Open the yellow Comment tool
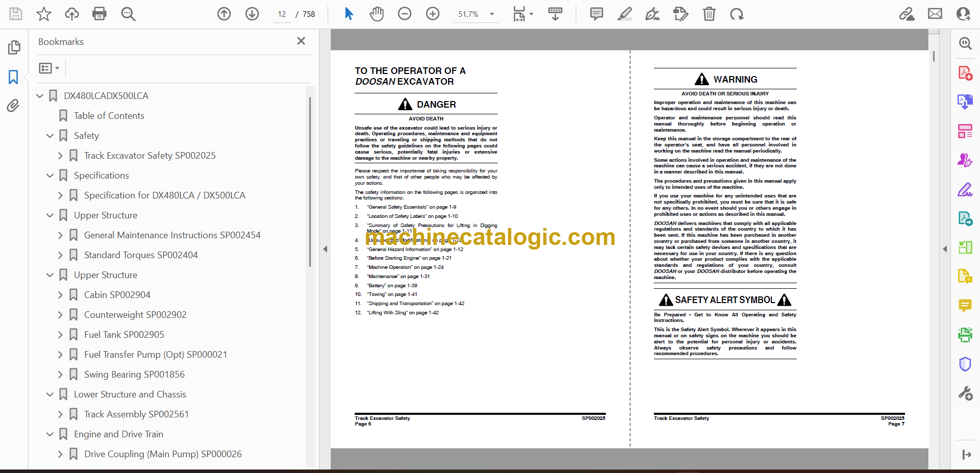980x473 pixels. [x=965, y=306]
